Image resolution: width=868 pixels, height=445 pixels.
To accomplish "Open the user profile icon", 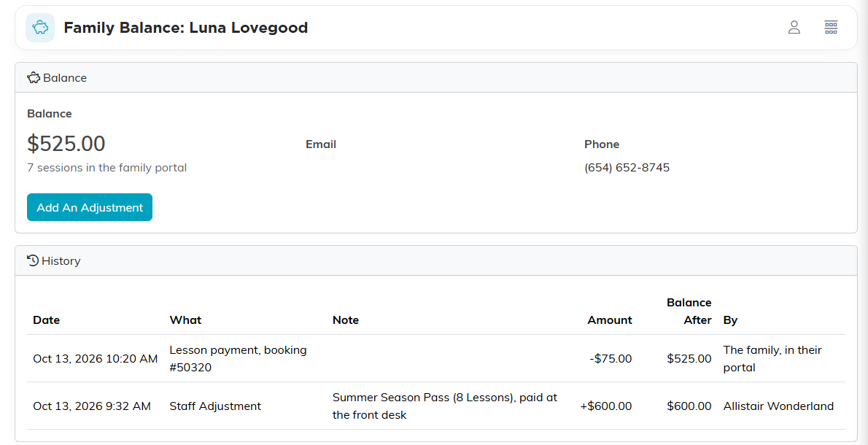I will (794, 27).
